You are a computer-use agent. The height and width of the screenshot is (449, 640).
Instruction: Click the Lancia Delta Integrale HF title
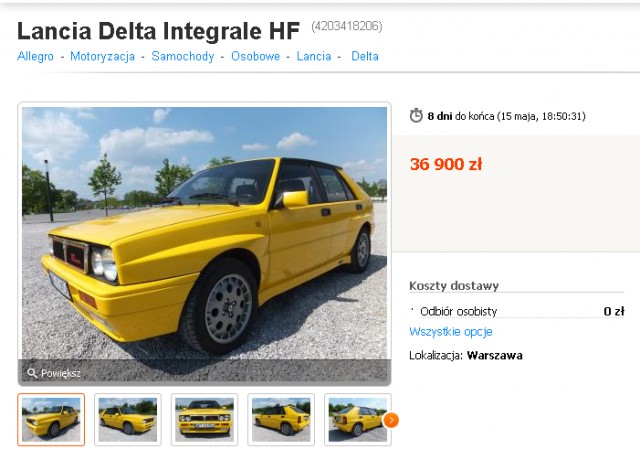158,31
